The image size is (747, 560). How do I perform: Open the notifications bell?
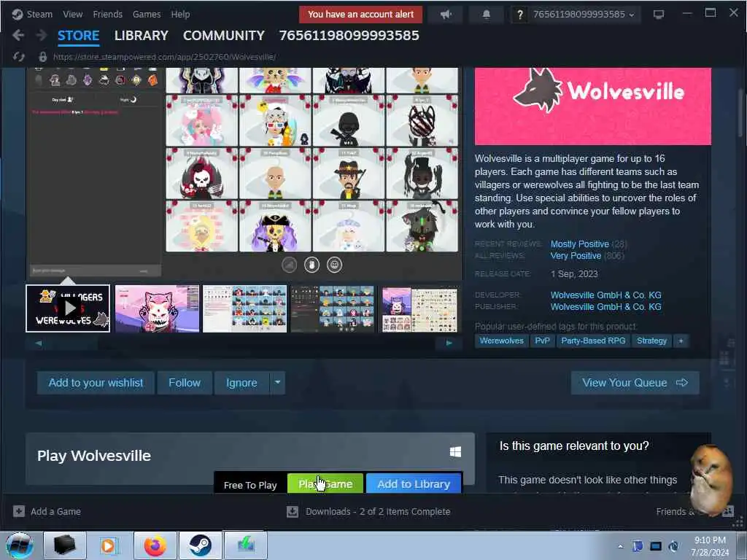pyautogui.click(x=487, y=15)
